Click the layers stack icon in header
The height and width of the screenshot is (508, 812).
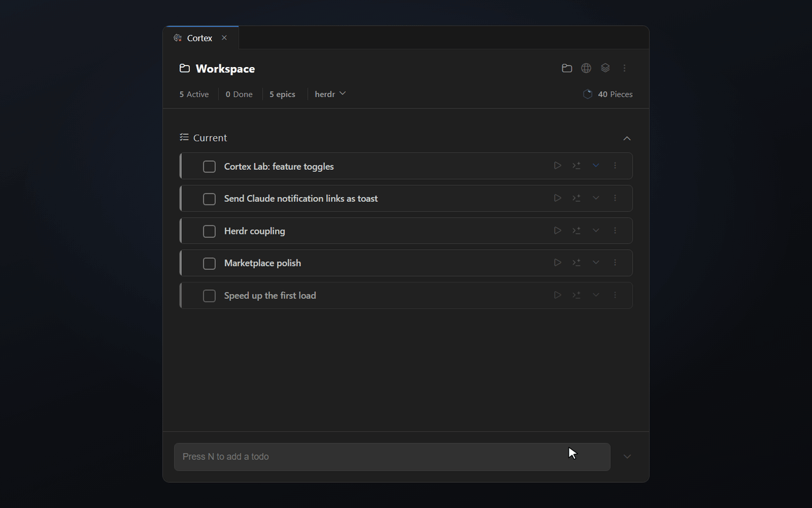606,68
